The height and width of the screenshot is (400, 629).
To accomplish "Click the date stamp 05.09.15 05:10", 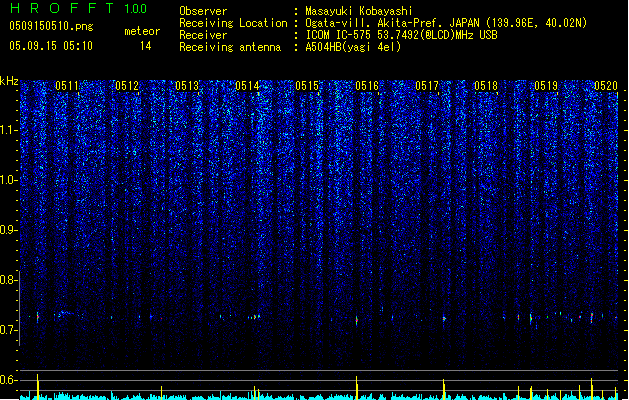I will click(x=51, y=46).
